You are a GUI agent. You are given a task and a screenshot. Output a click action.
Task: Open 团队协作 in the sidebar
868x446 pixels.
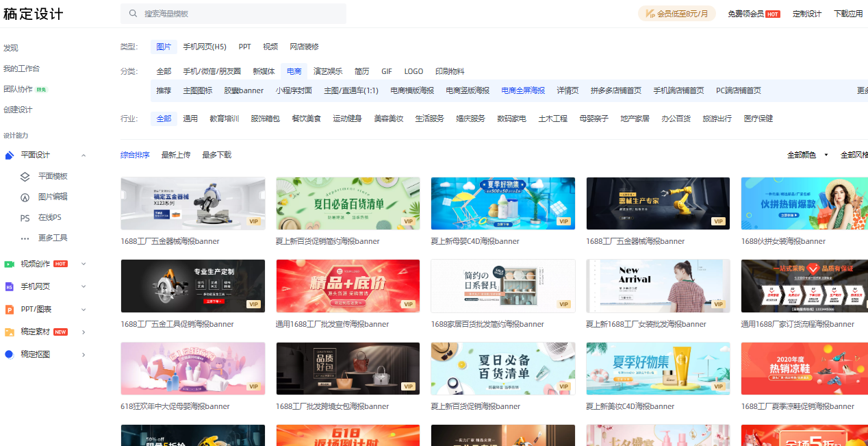tap(18, 89)
